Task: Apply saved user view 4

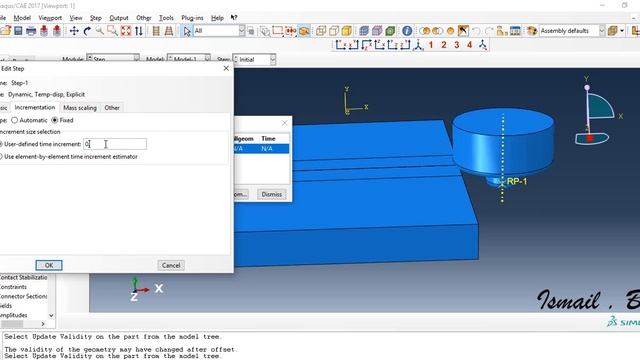Action: (470, 45)
